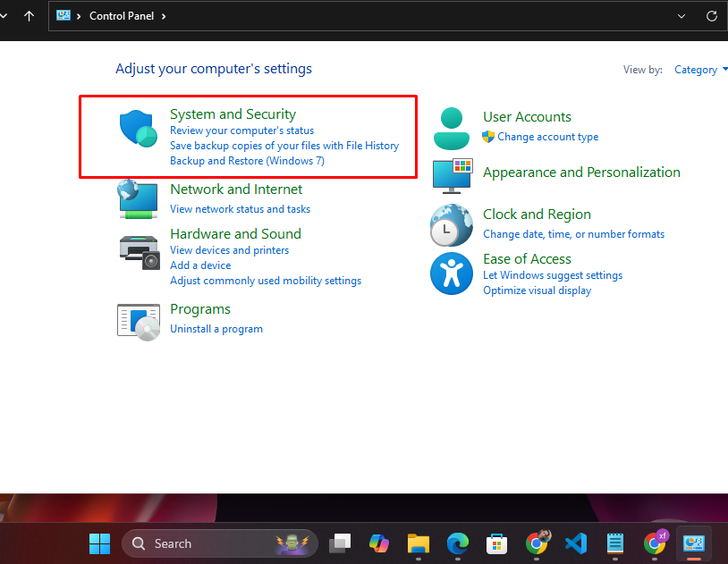
Task: Expand the address bar history dropdown
Action: (682, 16)
